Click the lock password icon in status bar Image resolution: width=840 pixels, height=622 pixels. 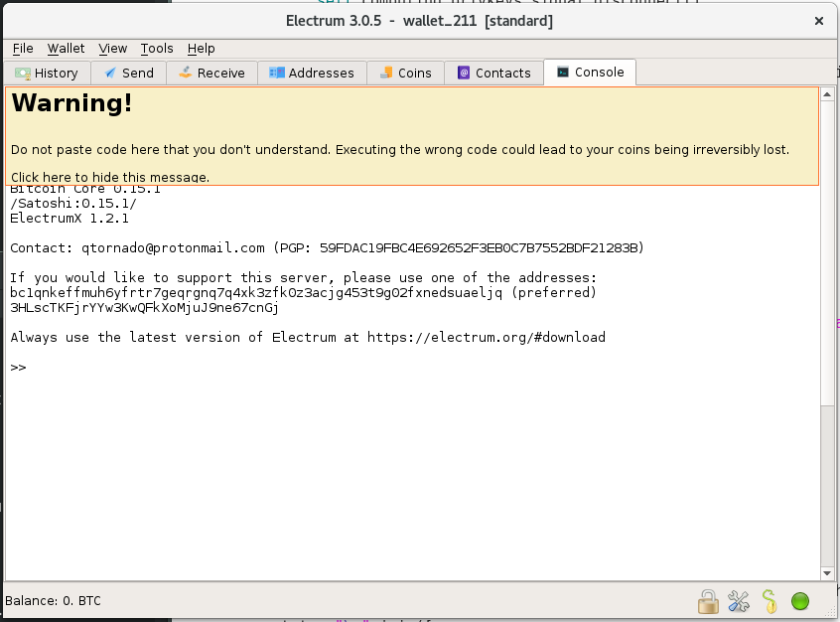click(x=708, y=601)
